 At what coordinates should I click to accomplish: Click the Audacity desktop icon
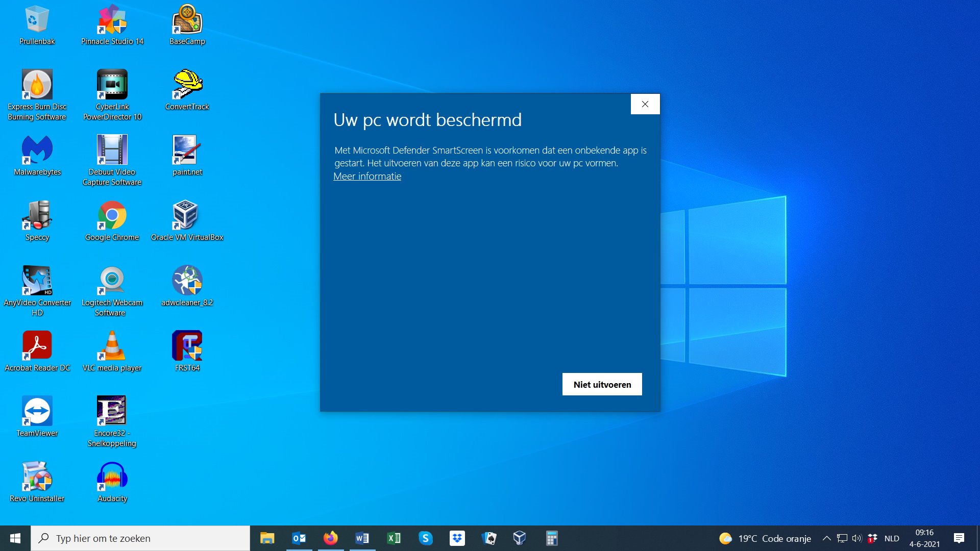pos(112,483)
